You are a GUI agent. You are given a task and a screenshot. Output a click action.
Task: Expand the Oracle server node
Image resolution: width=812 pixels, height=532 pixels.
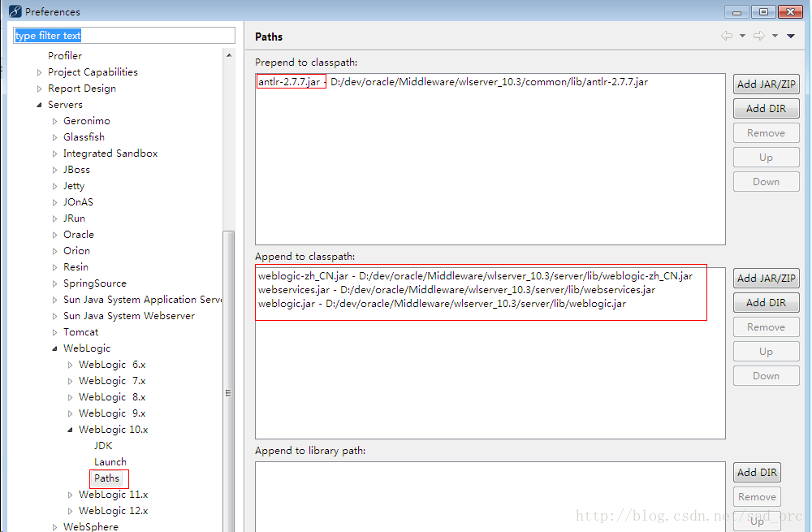point(55,235)
